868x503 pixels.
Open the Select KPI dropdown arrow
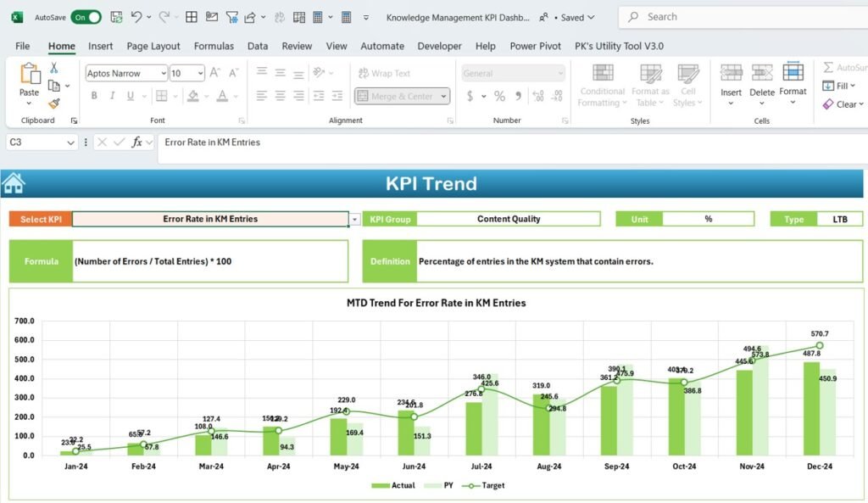355,219
